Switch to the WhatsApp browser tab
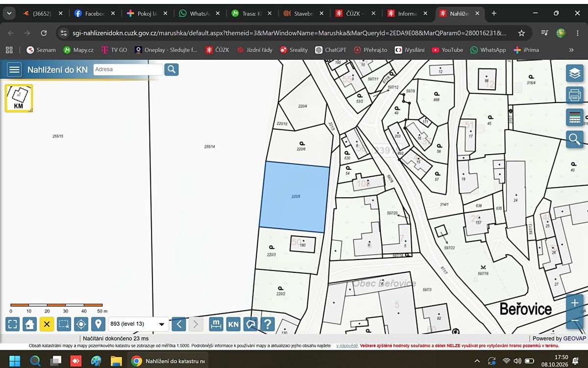 click(x=199, y=13)
